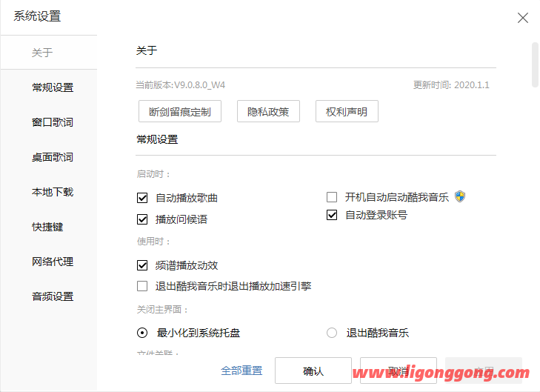Toggle 播放问候语 checkbox
The image size is (540, 392).
142,219
